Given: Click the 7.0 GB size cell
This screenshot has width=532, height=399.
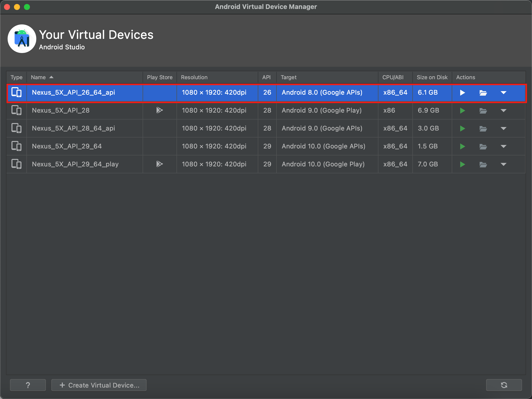Looking at the screenshot, I should (432, 164).
